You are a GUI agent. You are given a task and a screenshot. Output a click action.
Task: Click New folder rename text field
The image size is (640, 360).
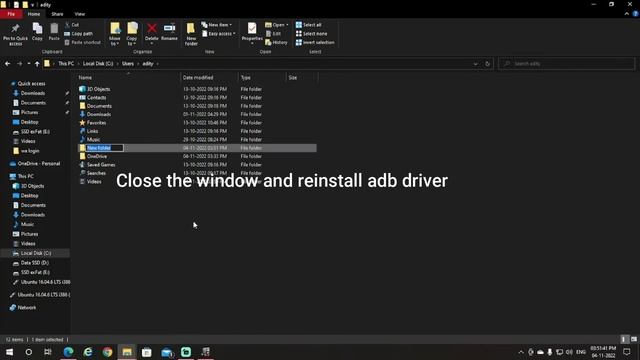[104, 148]
